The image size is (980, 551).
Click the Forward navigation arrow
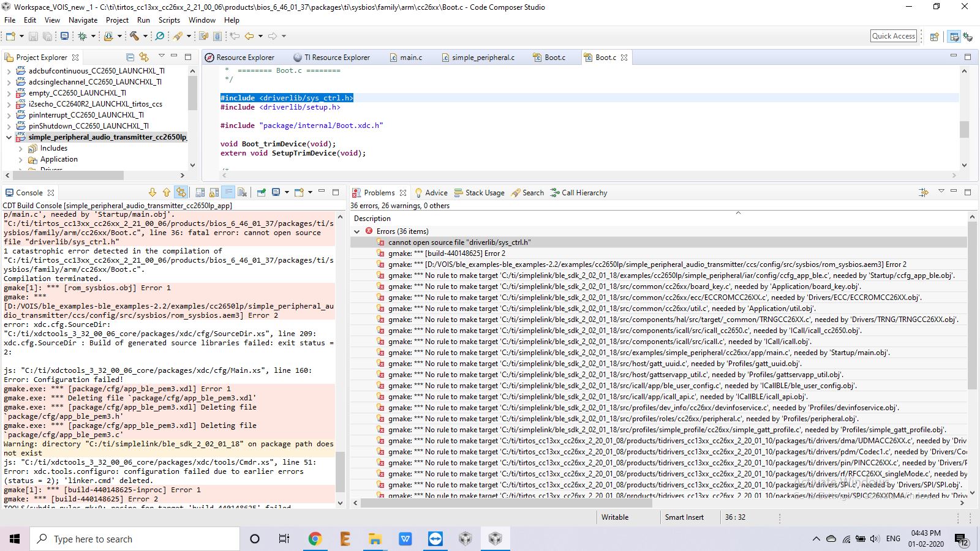[x=273, y=37]
